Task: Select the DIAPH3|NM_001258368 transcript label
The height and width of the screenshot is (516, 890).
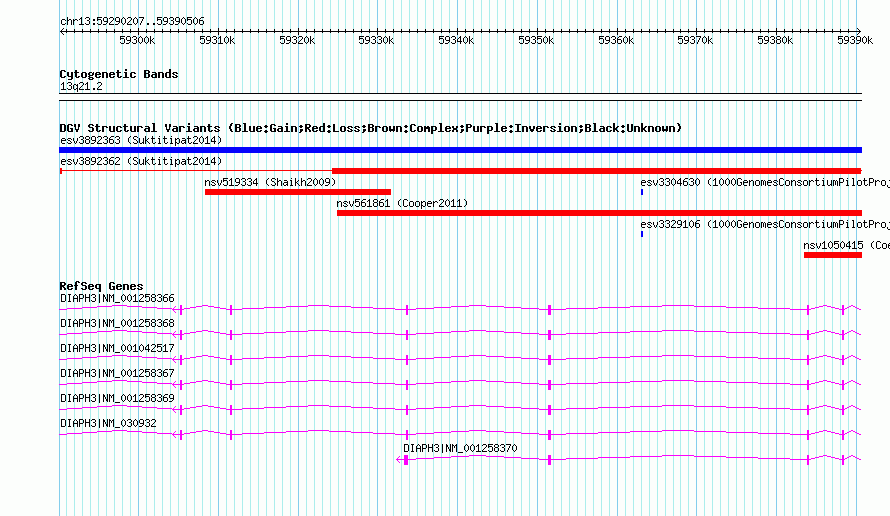Action: click(117, 324)
